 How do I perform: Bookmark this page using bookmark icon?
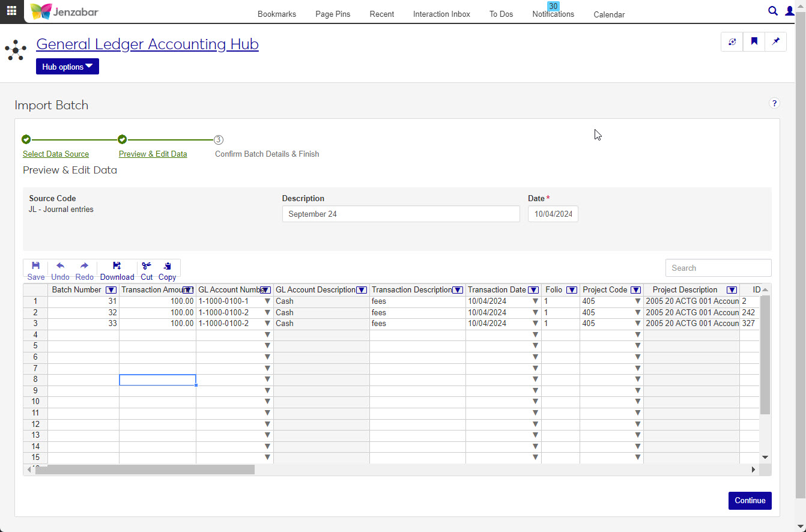tap(754, 42)
